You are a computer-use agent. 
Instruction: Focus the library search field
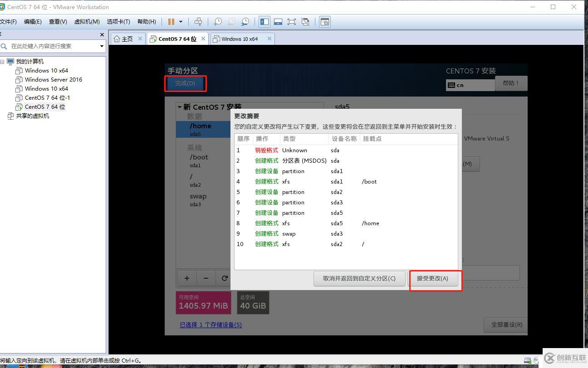[x=54, y=46]
